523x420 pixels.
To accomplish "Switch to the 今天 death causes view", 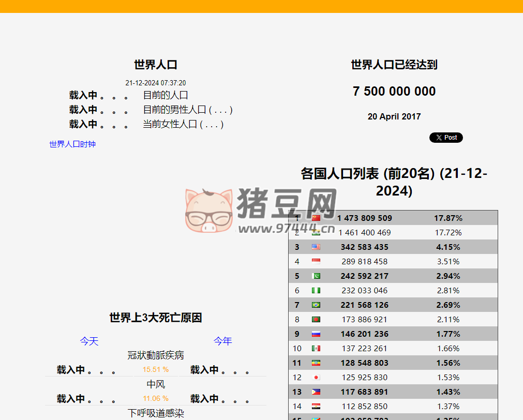I will (x=89, y=341).
